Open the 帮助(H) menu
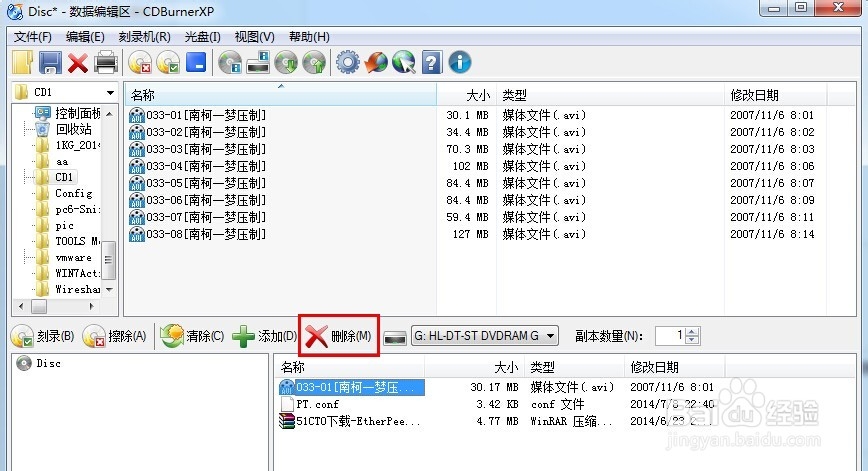The width and height of the screenshot is (868, 471). click(x=309, y=37)
